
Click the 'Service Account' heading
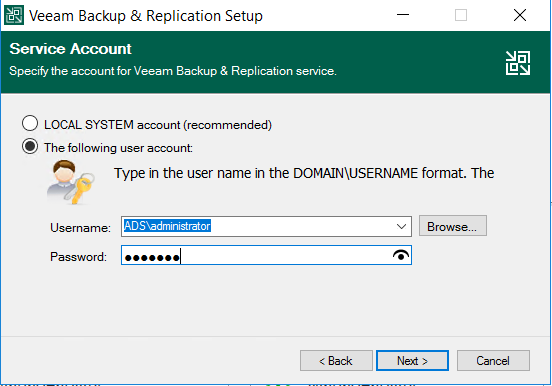pyautogui.click(x=70, y=49)
